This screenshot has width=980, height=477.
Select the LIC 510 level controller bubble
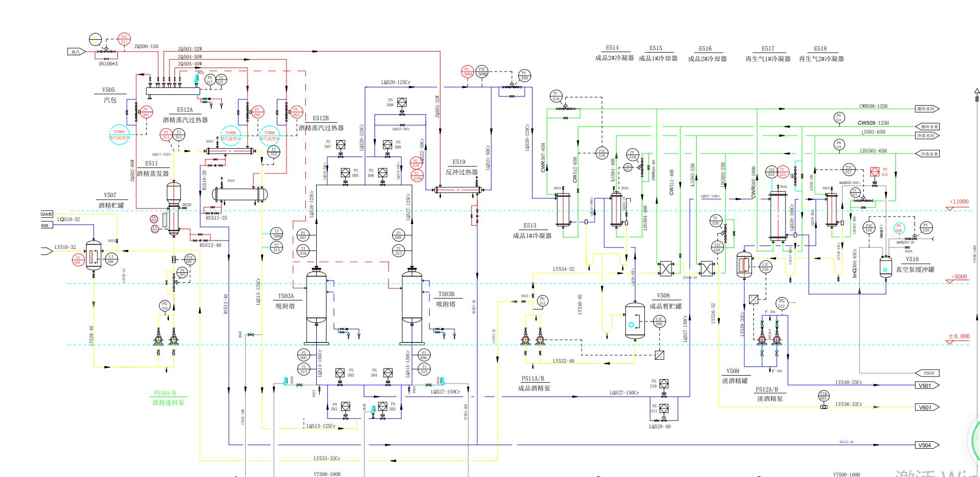pyautogui.click(x=765, y=267)
